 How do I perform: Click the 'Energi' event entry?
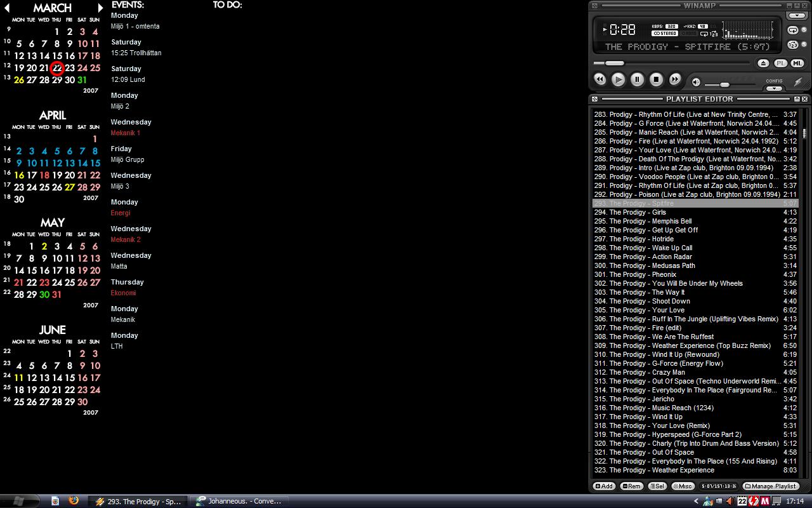pyautogui.click(x=121, y=213)
